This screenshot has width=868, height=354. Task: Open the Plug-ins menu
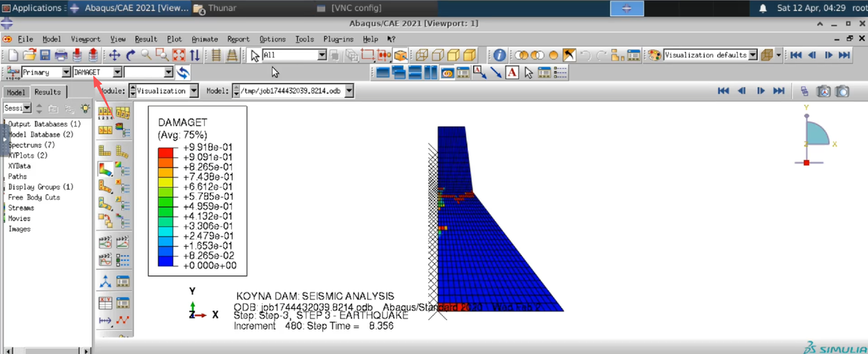[x=338, y=39]
